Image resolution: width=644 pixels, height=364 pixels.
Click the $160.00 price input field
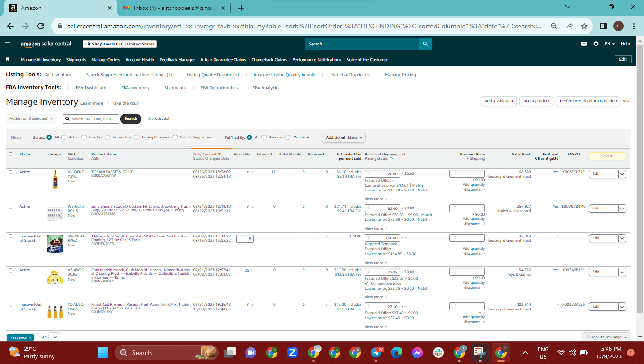tap(382, 238)
